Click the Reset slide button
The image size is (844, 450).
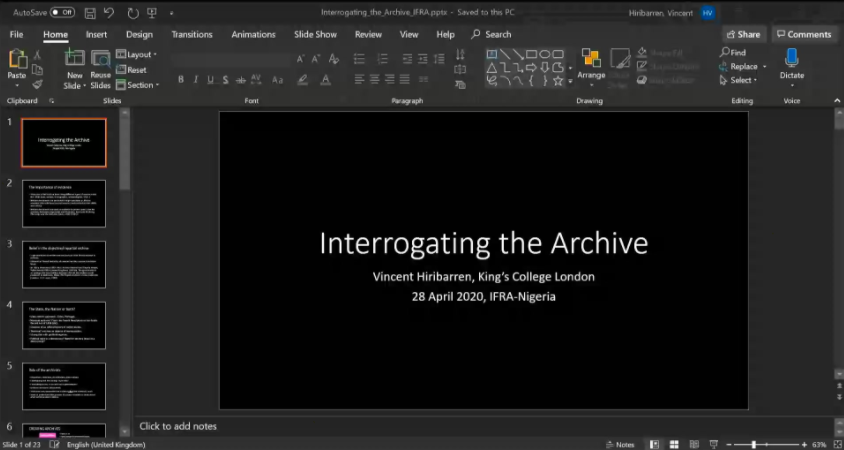point(131,70)
